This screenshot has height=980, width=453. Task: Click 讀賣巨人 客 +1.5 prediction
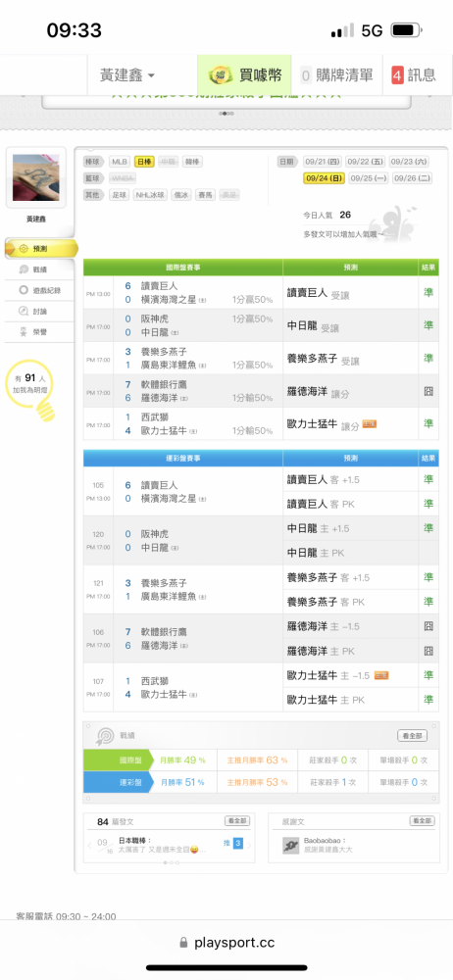pos(324,479)
